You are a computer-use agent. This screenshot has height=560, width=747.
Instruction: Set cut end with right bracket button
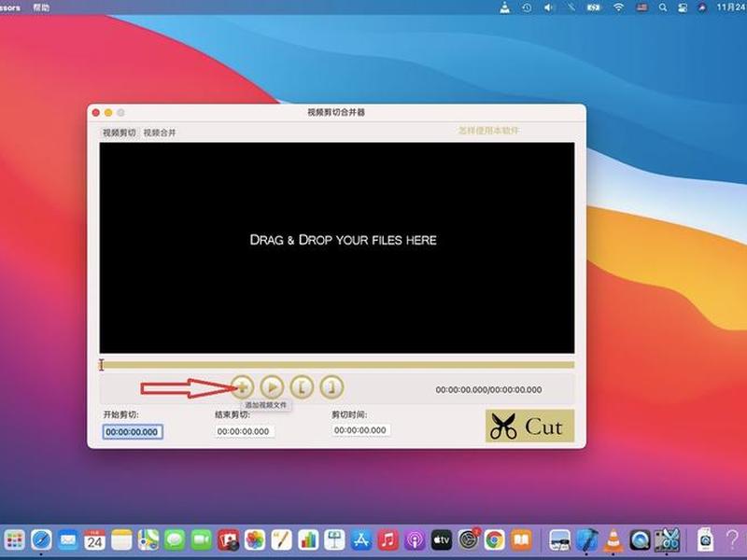pos(331,387)
